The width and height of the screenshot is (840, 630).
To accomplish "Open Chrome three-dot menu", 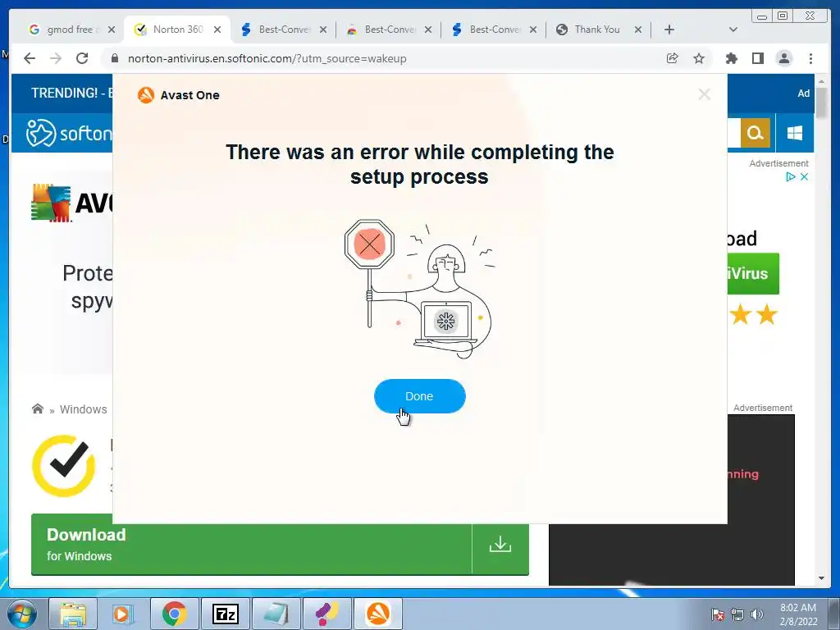I will pyautogui.click(x=811, y=58).
